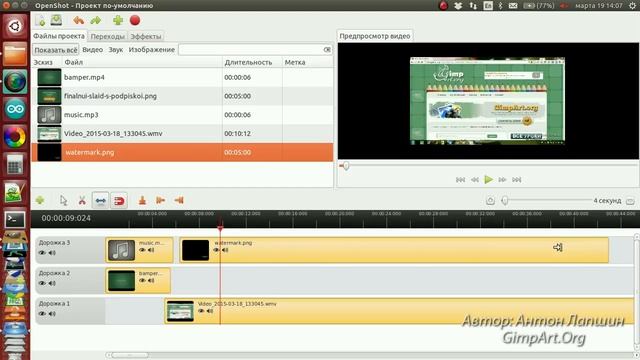This screenshot has height=360, width=640.
Task: Open the system menu gear icon
Action: [632, 5]
